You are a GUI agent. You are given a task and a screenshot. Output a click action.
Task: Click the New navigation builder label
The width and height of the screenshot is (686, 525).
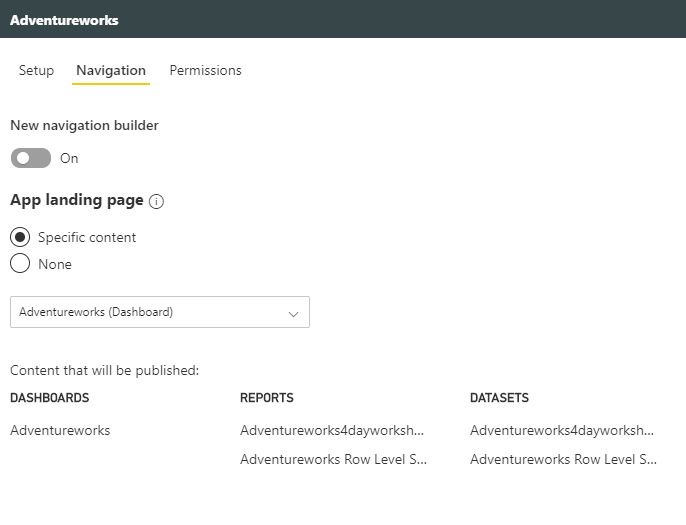(x=84, y=126)
